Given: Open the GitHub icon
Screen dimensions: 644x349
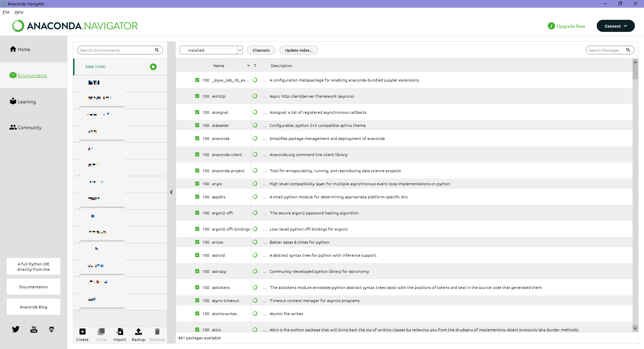Looking at the screenshot, I should click(51, 329).
